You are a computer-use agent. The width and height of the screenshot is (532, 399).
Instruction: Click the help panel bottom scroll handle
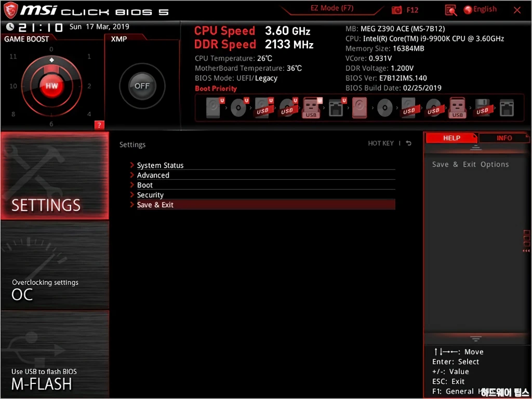point(476,339)
